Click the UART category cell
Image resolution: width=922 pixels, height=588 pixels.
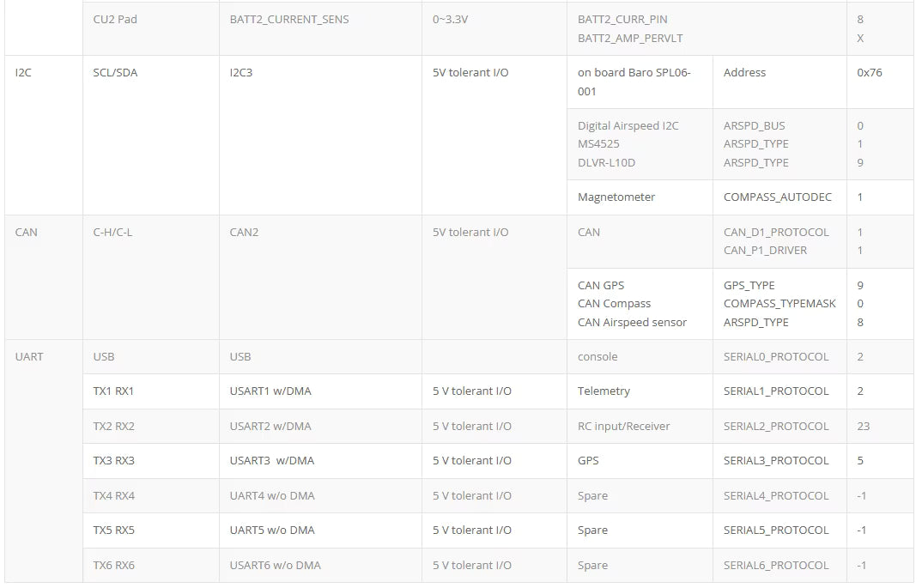coord(44,461)
